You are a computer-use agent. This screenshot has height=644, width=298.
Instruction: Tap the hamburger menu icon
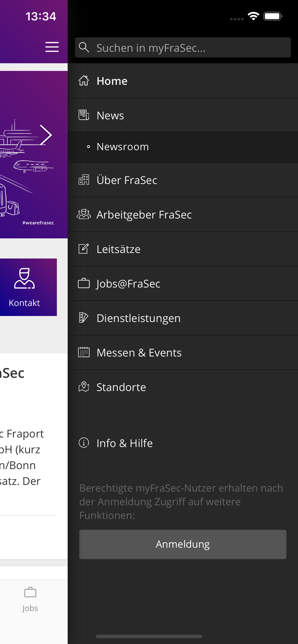[x=52, y=47]
